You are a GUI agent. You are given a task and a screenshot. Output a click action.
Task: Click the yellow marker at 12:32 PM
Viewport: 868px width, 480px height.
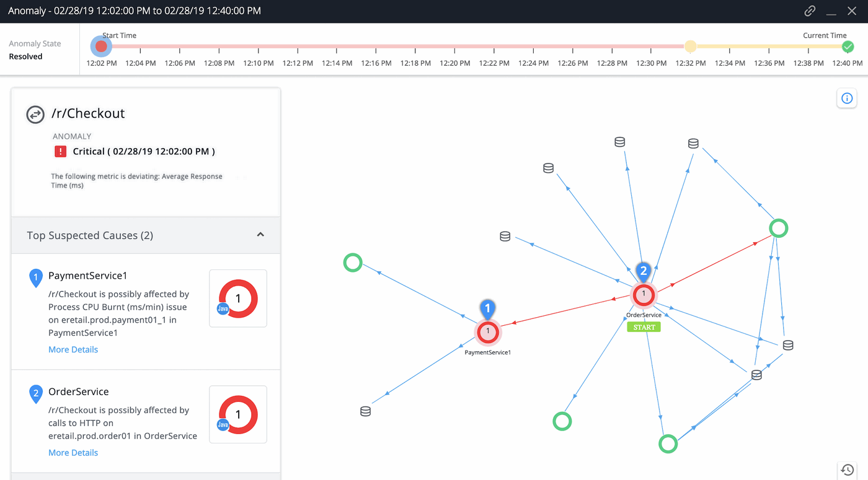point(690,46)
